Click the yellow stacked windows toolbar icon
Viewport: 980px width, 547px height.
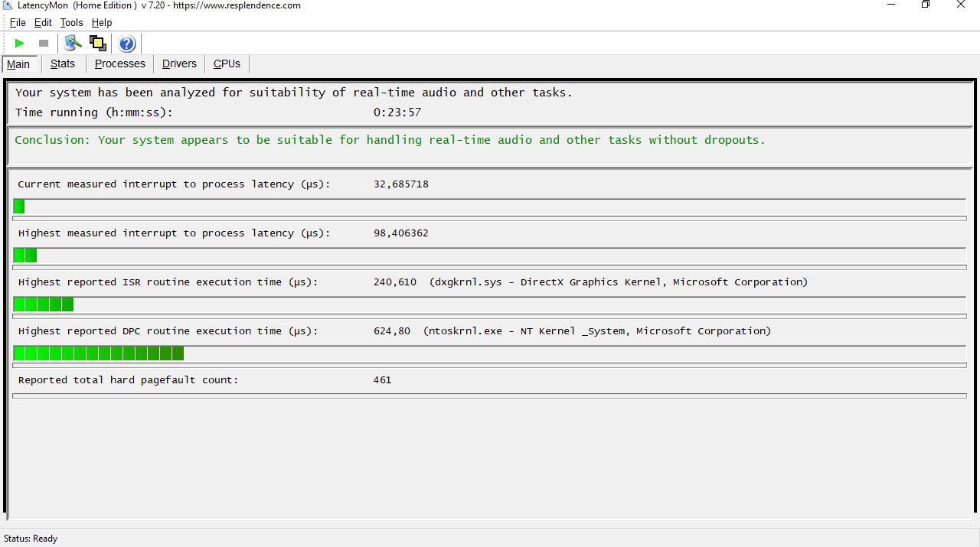(97, 43)
